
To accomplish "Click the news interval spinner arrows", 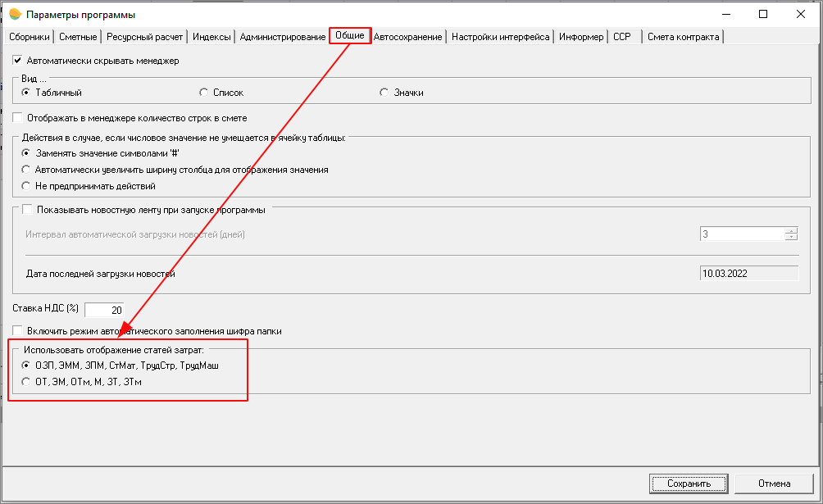I will point(790,234).
